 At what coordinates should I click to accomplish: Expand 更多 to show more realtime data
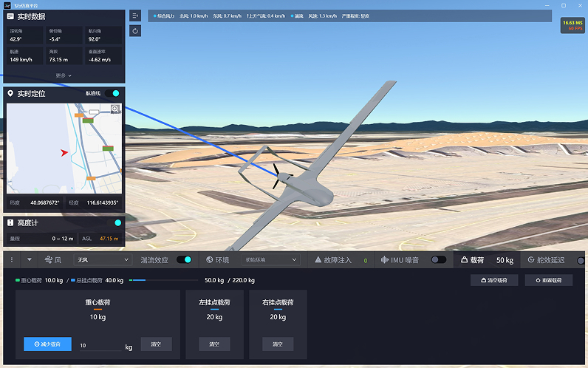pos(64,75)
